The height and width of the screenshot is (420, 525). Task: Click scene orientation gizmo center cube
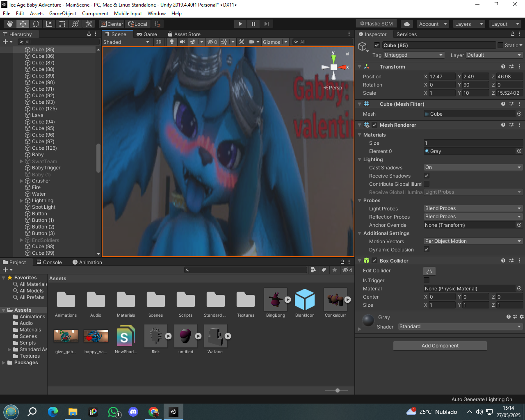pos(334,67)
